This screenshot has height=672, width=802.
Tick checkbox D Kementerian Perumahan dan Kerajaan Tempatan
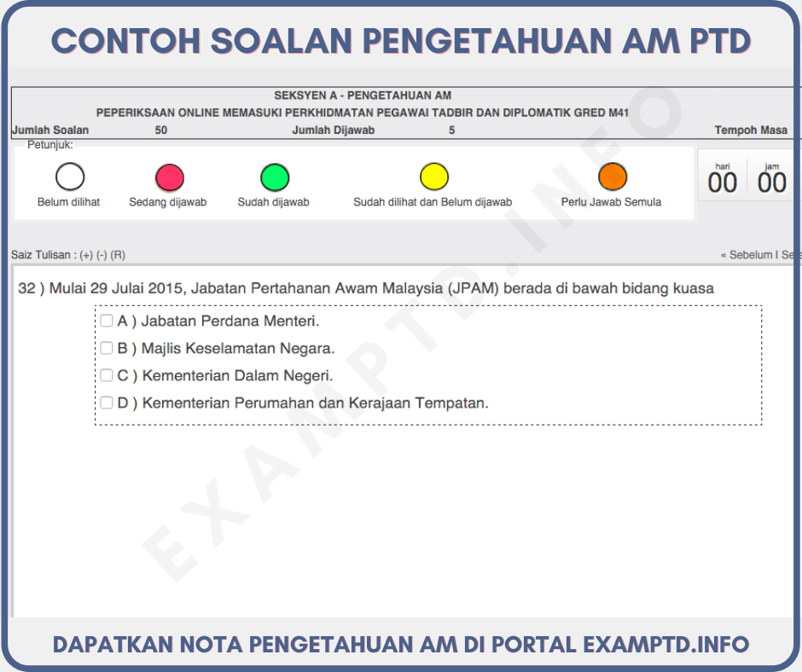[107, 403]
